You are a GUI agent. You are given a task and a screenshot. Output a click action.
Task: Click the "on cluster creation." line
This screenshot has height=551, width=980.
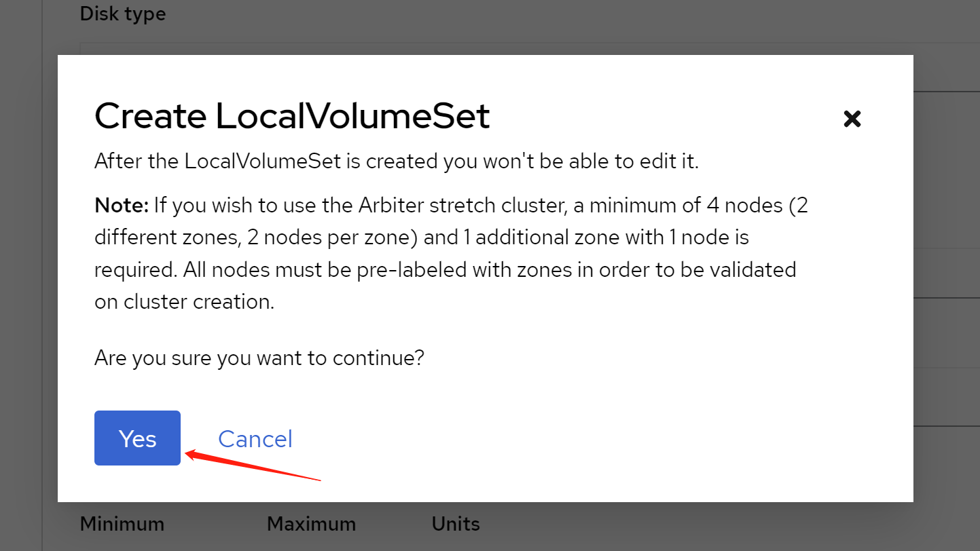pos(184,302)
